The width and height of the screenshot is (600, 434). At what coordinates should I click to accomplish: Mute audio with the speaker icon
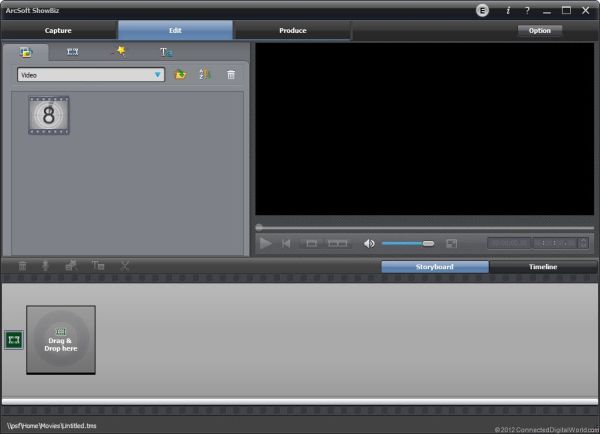(x=369, y=243)
